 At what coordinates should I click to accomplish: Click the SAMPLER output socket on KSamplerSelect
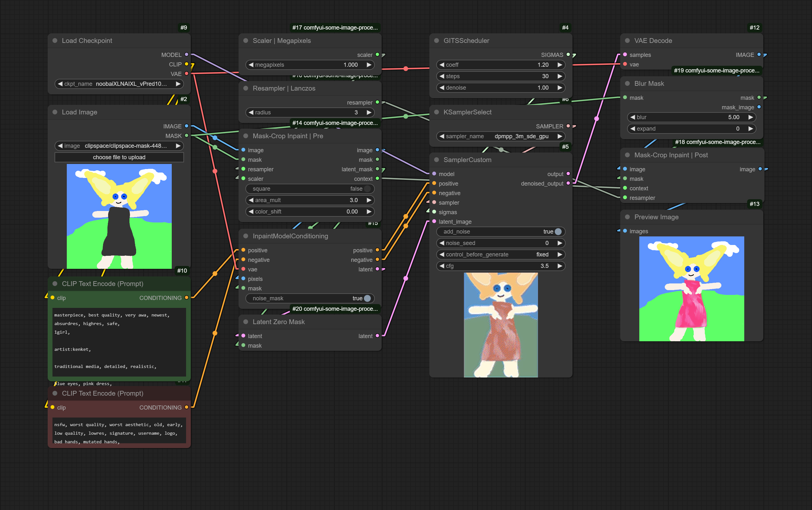568,126
